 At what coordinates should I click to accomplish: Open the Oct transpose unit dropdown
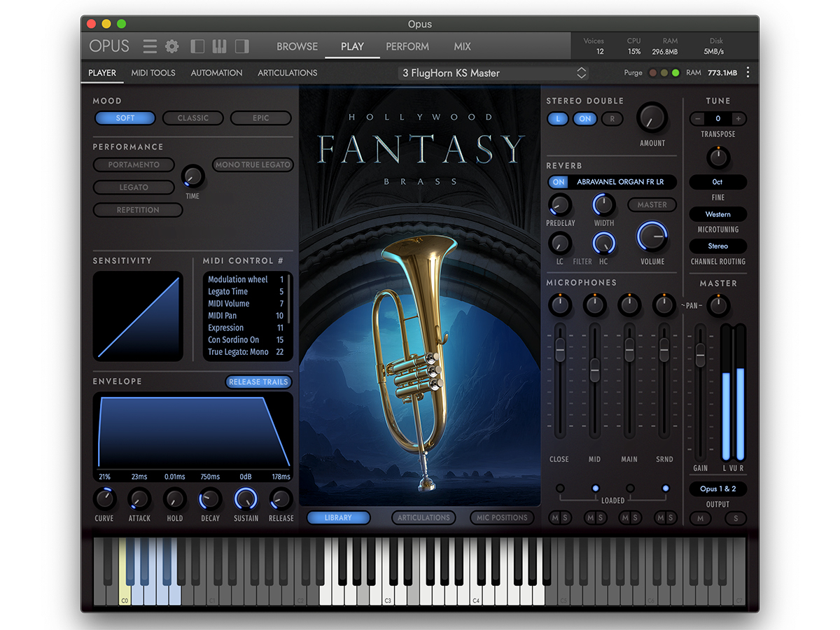point(717,182)
